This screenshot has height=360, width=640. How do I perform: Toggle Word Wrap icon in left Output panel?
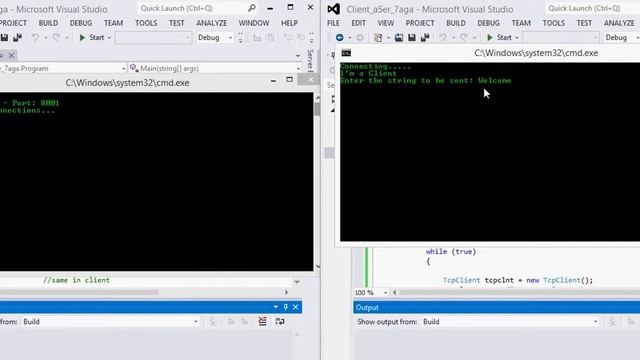(x=280, y=322)
